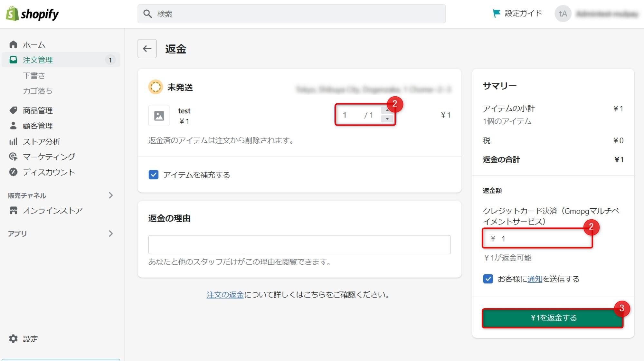Disable お客様に通知を送信する
644x361 pixels.
click(488, 279)
